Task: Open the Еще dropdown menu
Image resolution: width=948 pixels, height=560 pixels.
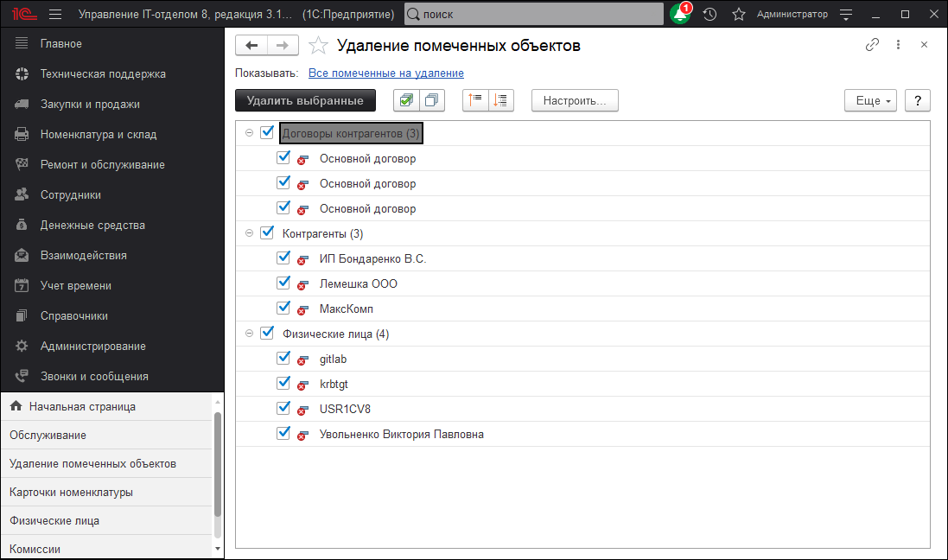Action: coord(870,101)
